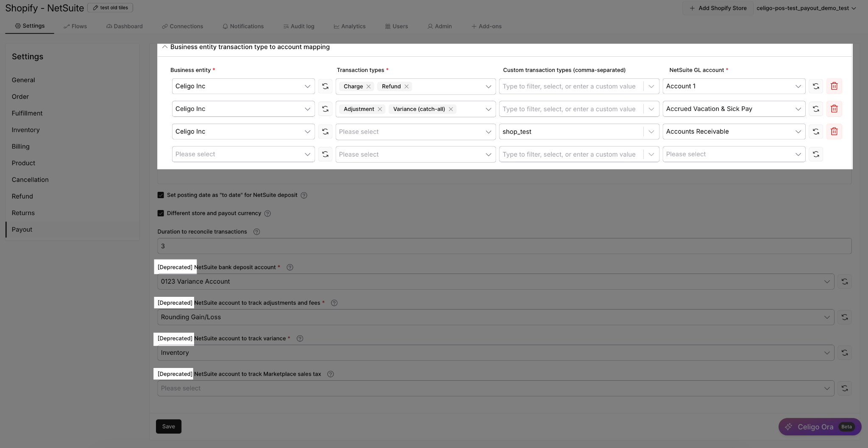Refresh GL accounts for Accrued Vacation row
This screenshot has height=448, width=868.
(x=816, y=109)
